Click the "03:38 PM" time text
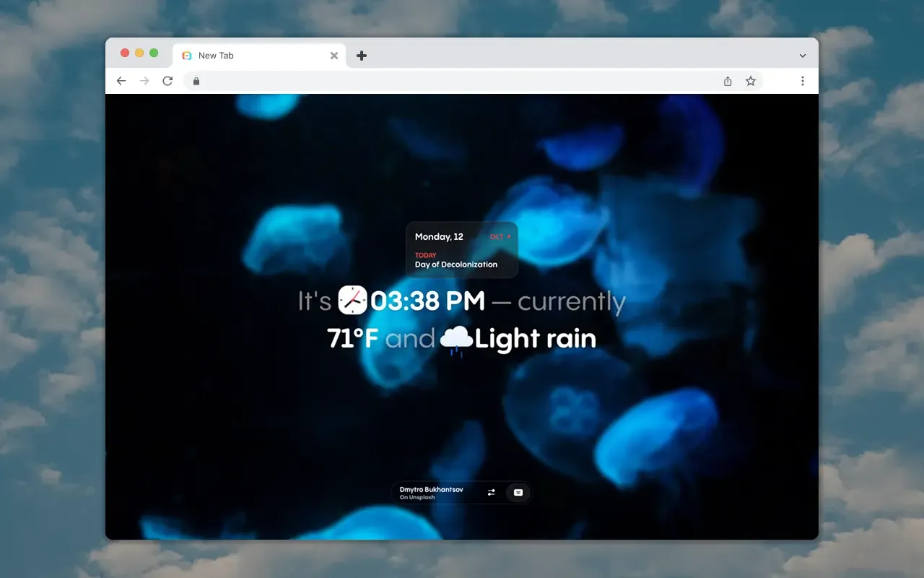 [x=427, y=301]
